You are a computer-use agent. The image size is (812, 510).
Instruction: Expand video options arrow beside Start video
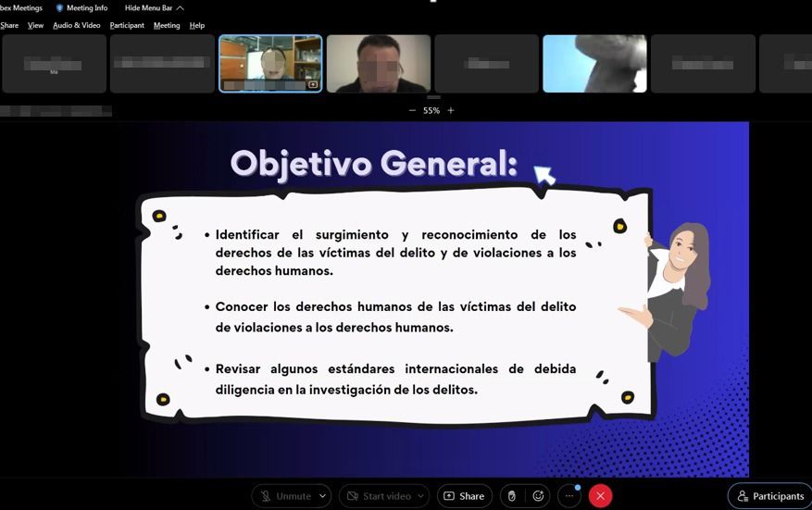421,496
